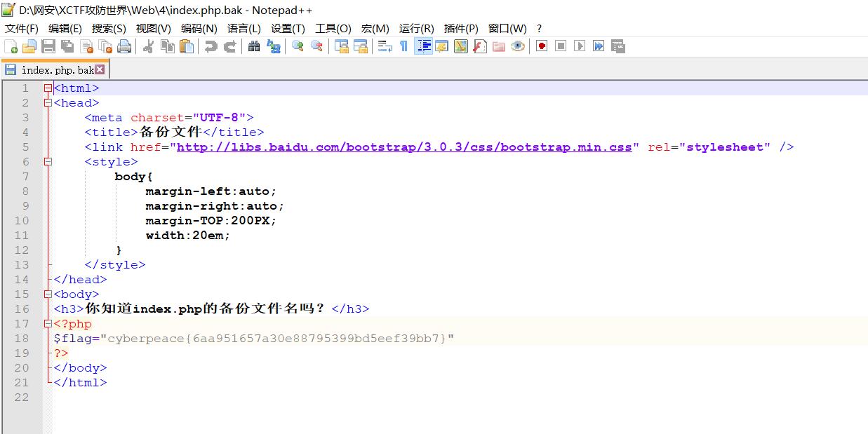Screen dimensions: 868x434
Task: Collapse the <head> fold marker on line 2
Action: (48, 103)
